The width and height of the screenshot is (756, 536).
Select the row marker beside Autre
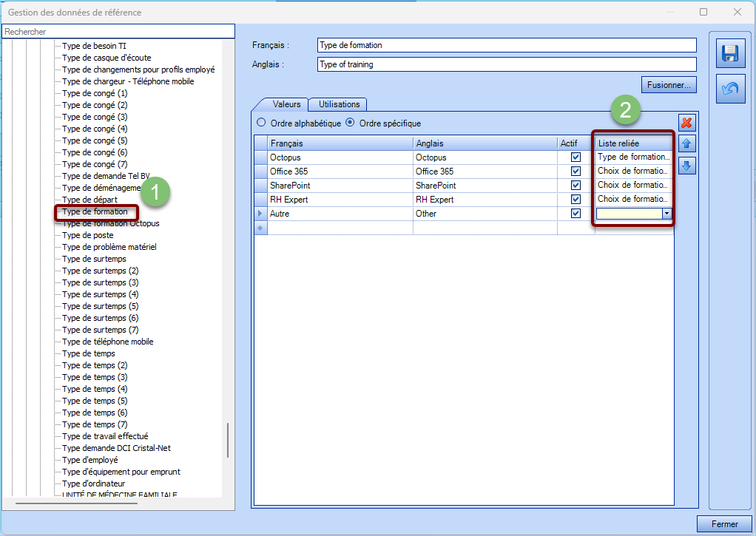(260, 214)
